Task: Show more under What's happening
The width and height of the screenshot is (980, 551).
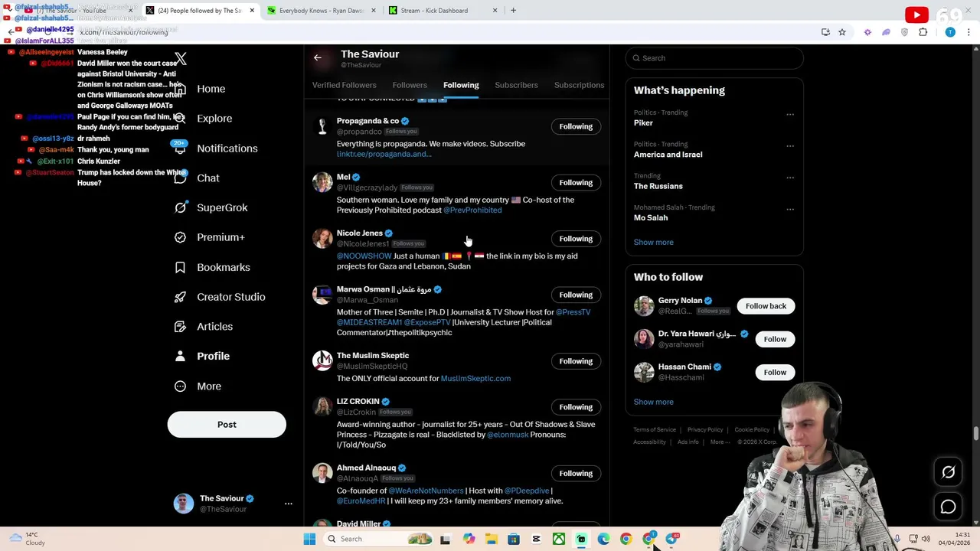Action: coord(653,242)
